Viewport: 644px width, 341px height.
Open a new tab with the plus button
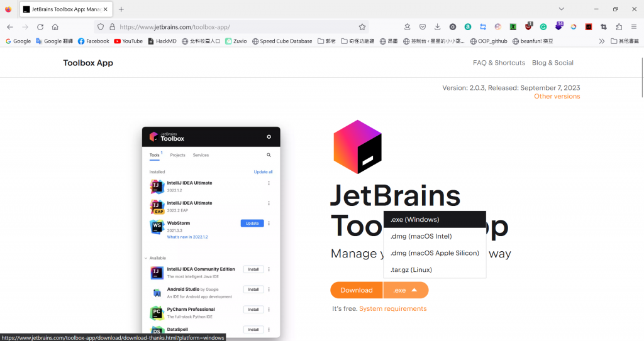[121, 9]
